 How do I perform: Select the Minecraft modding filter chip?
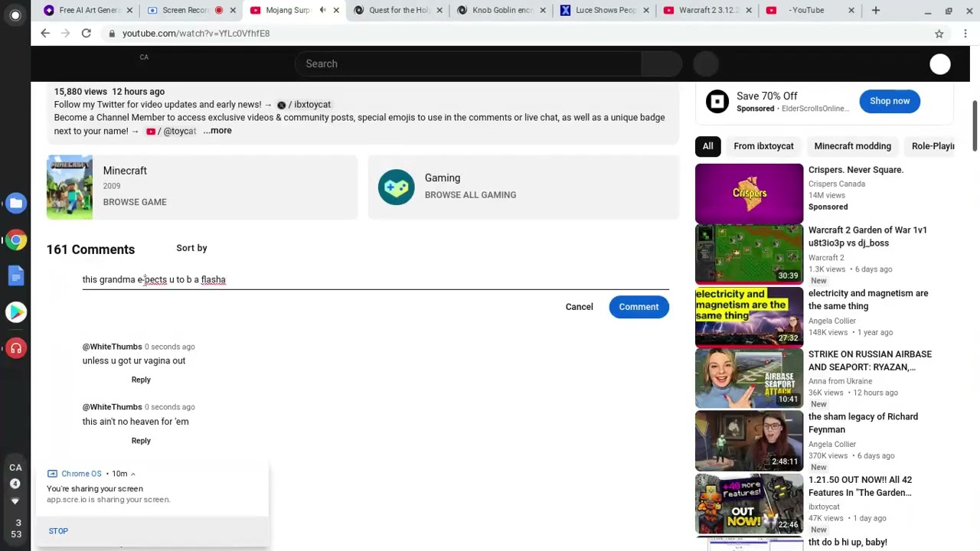(x=852, y=146)
